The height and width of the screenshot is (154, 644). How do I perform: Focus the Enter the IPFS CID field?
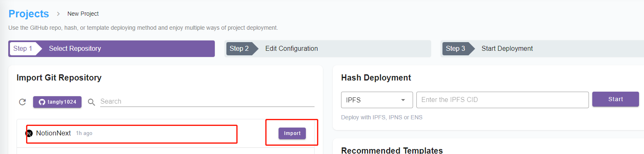point(502,100)
